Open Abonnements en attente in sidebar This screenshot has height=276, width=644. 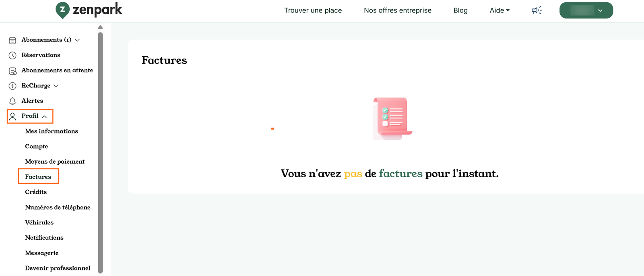pyautogui.click(x=57, y=71)
